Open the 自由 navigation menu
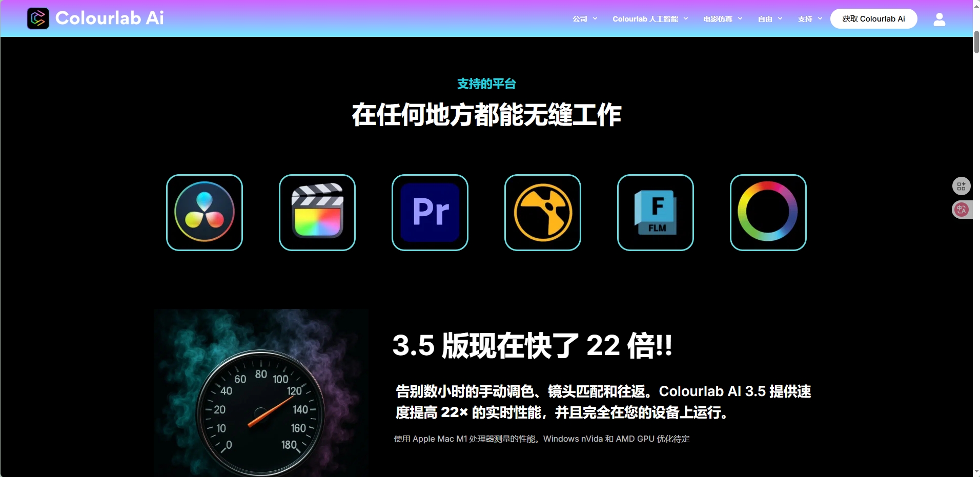Viewport: 980px width, 477px height. 765,19
